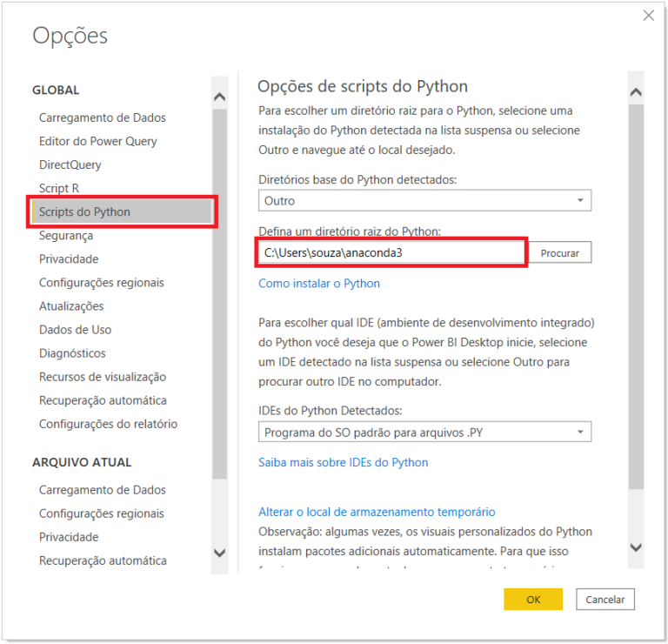The image size is (668, 644).
Task: Open the Script R settings
Action: pos(59,188)
